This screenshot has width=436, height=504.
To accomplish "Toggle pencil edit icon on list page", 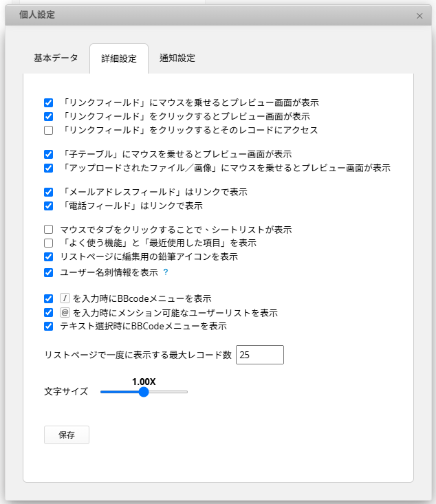I will pyautogui.click(x=49, y=257).
